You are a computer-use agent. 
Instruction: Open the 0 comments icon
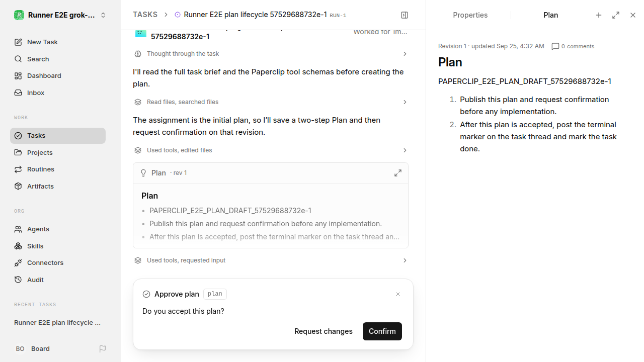pos(555,46)
